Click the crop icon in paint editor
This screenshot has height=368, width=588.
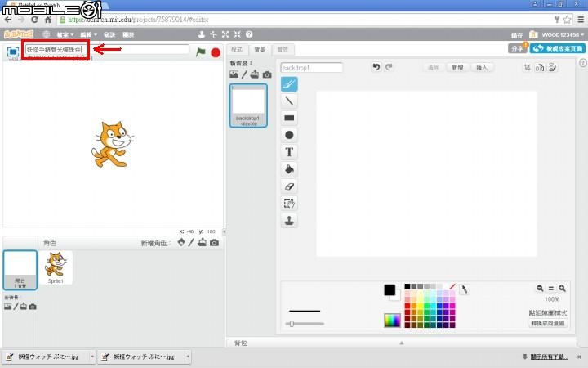coord(528,67)
